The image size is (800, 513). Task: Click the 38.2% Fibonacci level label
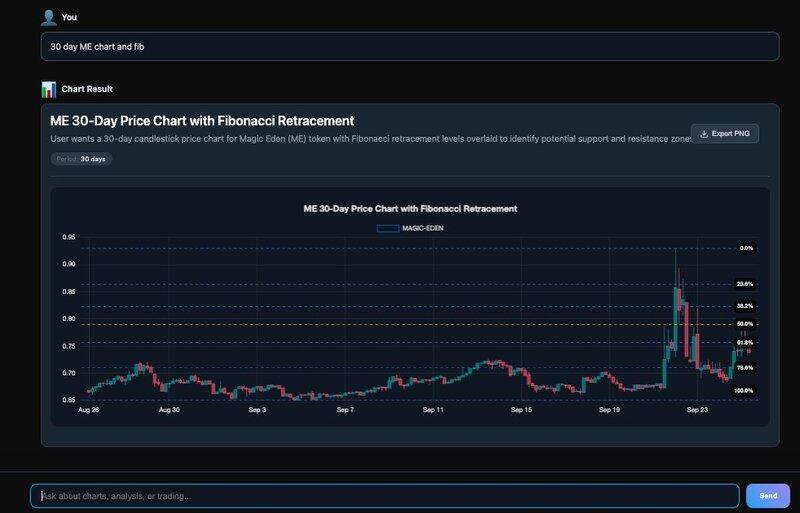(745, 306)
